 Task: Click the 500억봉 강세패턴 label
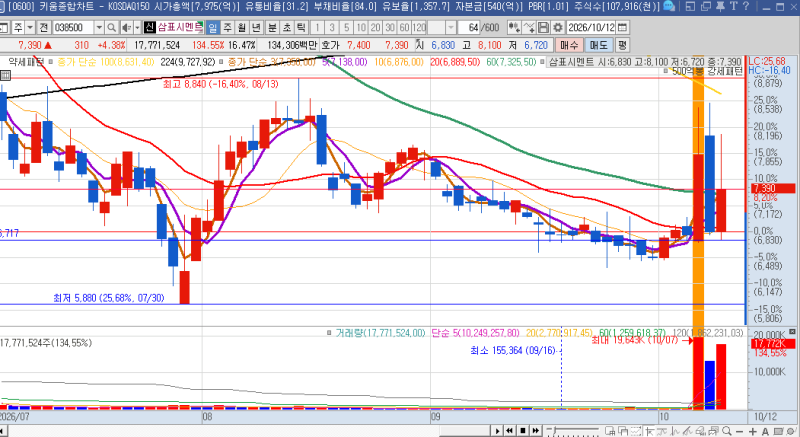[707, 71]
